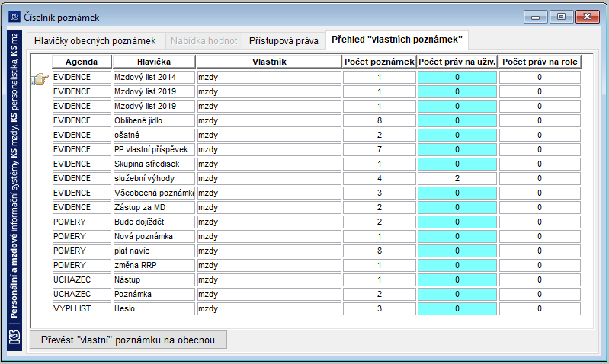Click mzdy owner cell in Mzdový list 2014 row
609x364 pixels.
click(x=269, y=77)
